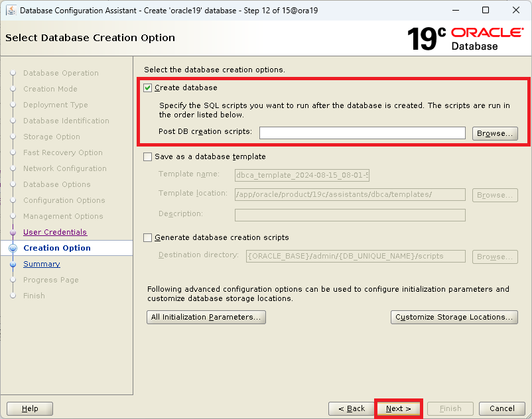Browse for post DB creation scripts
Image resolution: width=532 pixels, height=419 pixels.
click(495, 133)
